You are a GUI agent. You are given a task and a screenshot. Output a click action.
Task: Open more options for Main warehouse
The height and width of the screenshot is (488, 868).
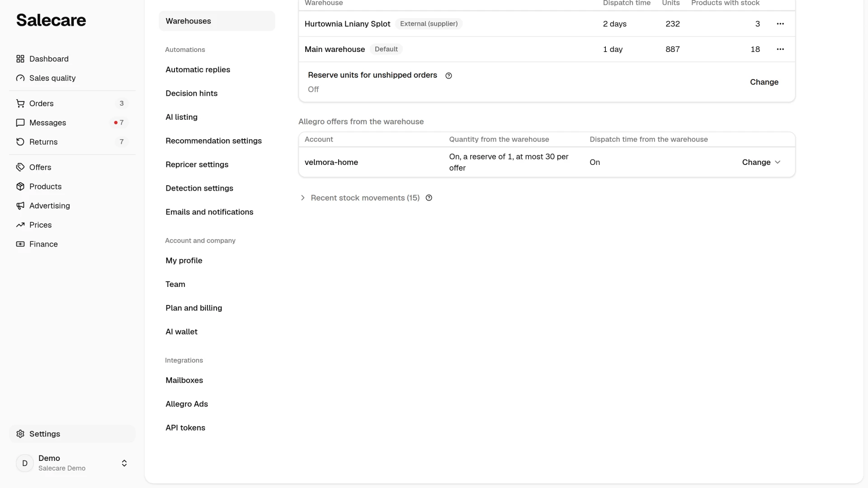[x=780, y=49]
